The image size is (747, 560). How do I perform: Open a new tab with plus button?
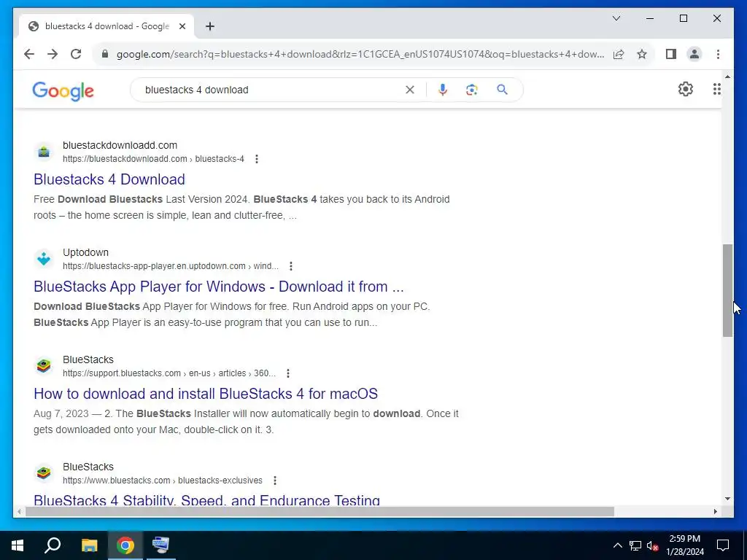click(210, 26)
